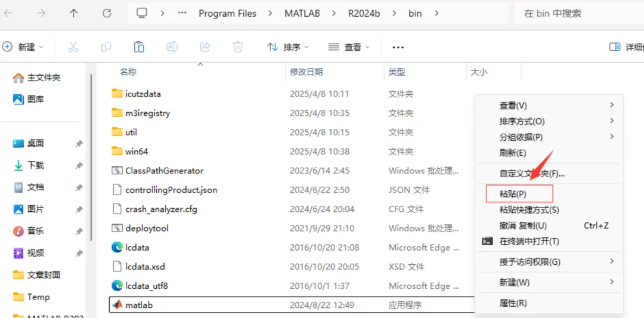Click the Copy icon in toolbar
Image resolution: width=644 pixels, height=318 pixels.
point(106,47)
